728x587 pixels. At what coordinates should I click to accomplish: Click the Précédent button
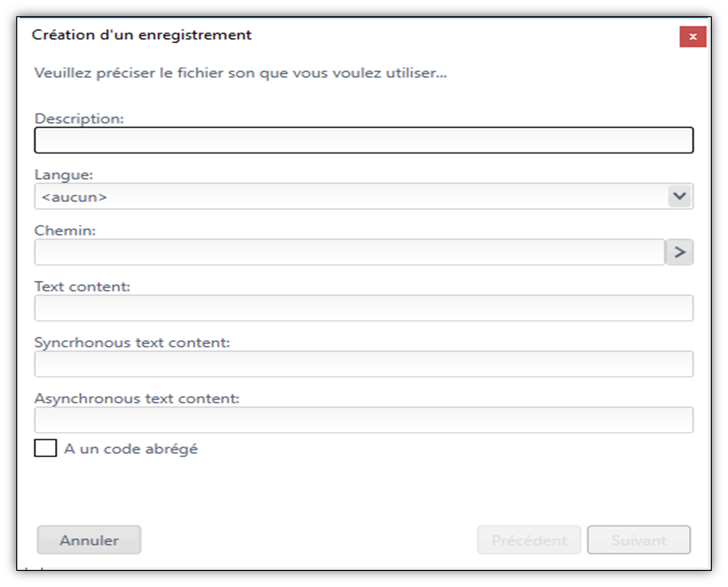(529, 540)
